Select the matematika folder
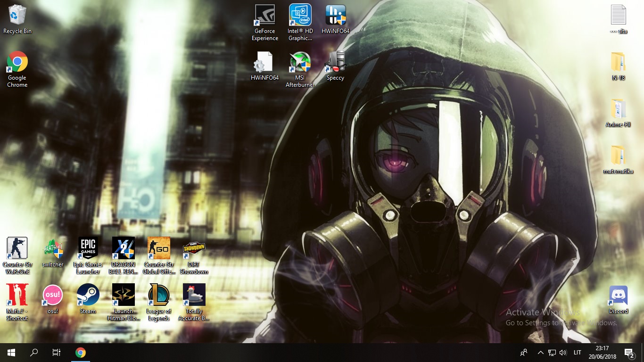Screen dimensions: 644x362 pyautogui.click(x=619, y=159)
